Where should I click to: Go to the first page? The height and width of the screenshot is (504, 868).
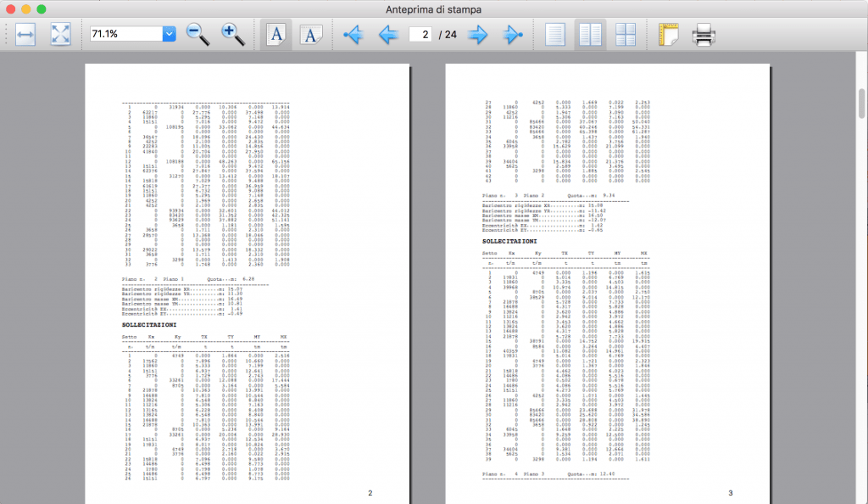(353, 35)
